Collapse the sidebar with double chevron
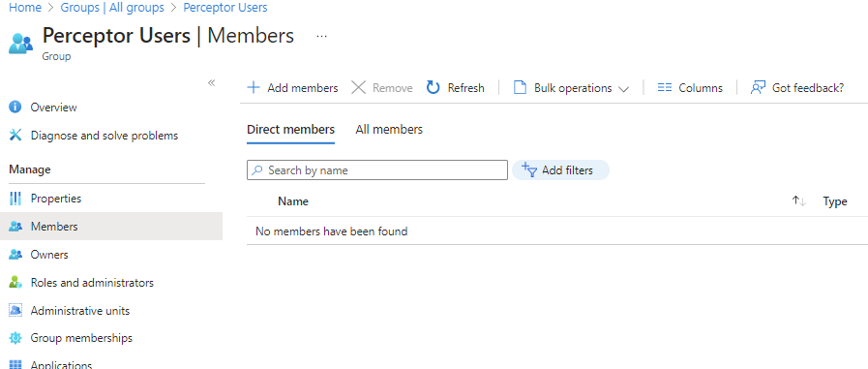The width and height of the screenshot is (868, 369). click(212, 83)
